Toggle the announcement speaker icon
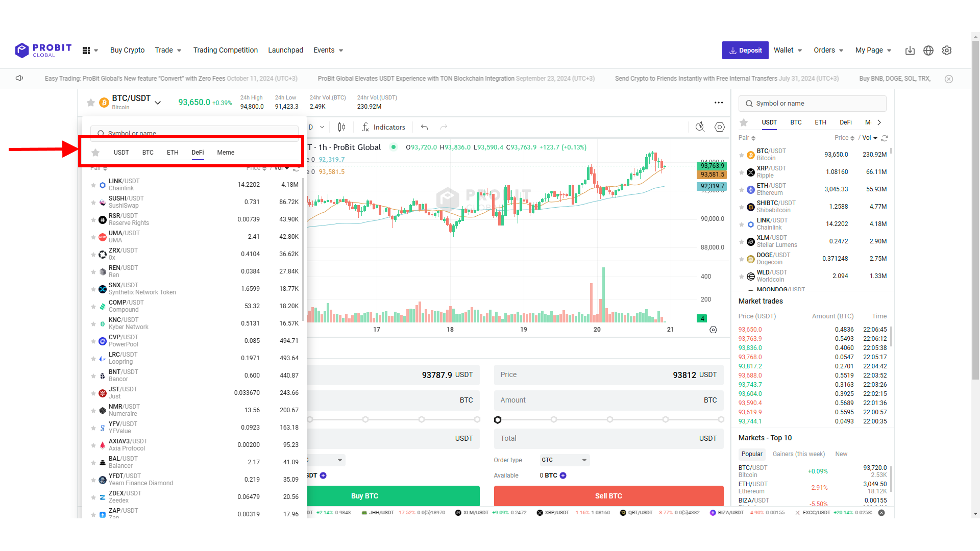The height and width of the screenshot is (551, 980). click(19, 78)
